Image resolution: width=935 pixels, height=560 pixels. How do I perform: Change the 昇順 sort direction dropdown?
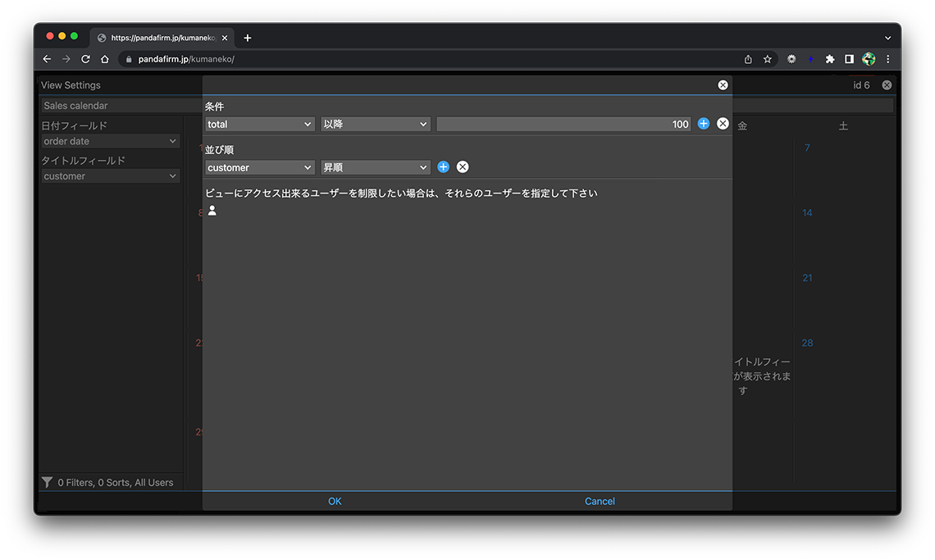376,167
